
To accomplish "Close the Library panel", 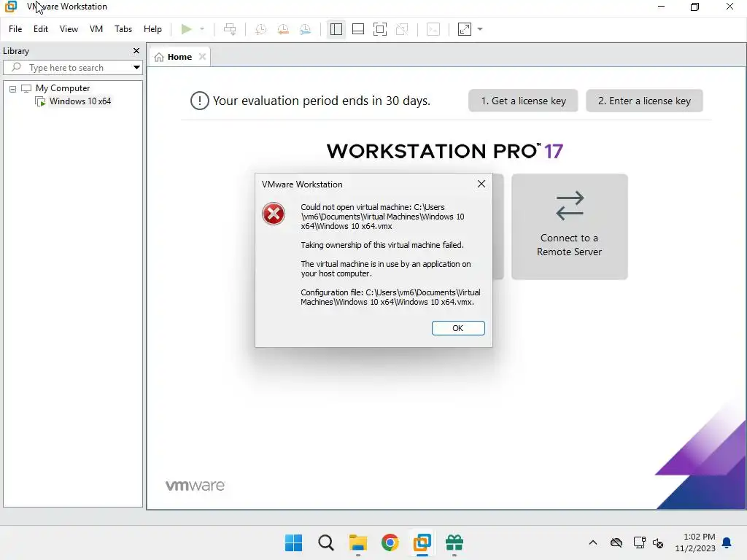I will click(136, 50).
